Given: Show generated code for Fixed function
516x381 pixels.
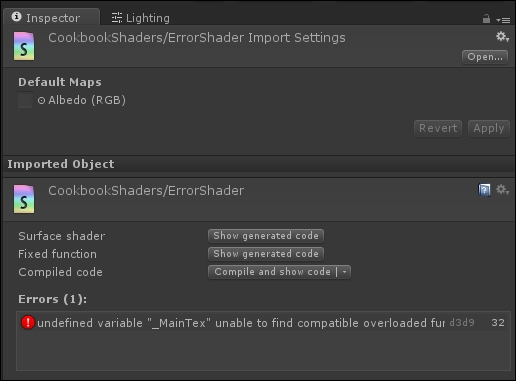Looking at the screenshot, I should (x=266, y=254).
